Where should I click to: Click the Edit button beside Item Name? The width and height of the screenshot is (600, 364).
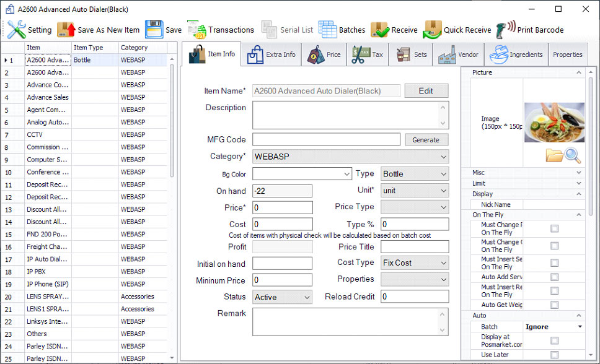coord(426,91)
